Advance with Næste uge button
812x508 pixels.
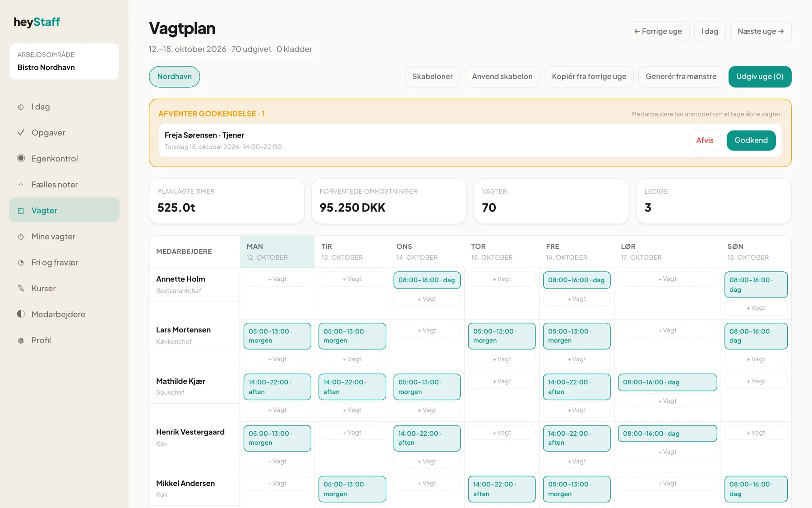pyautogui.click(x=761, y=32)
